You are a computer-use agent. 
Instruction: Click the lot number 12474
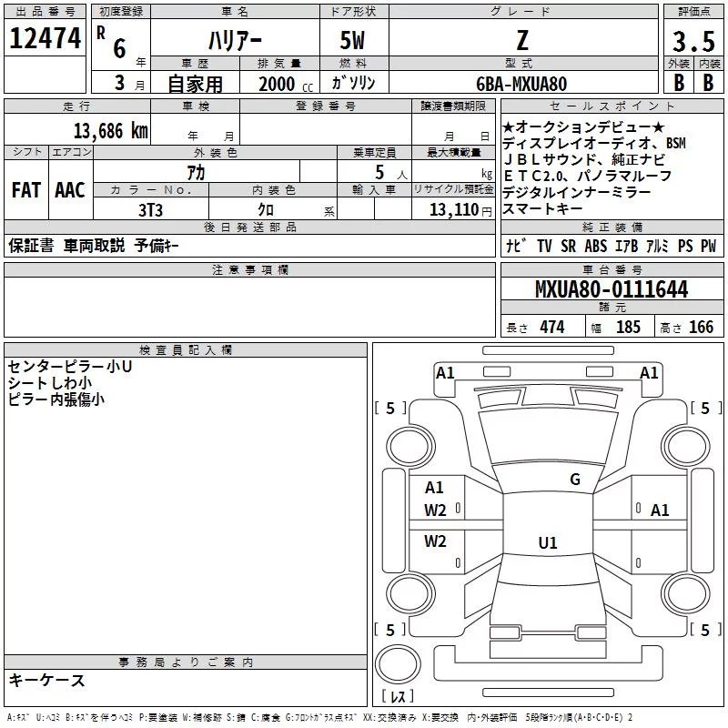pos(45,38)
